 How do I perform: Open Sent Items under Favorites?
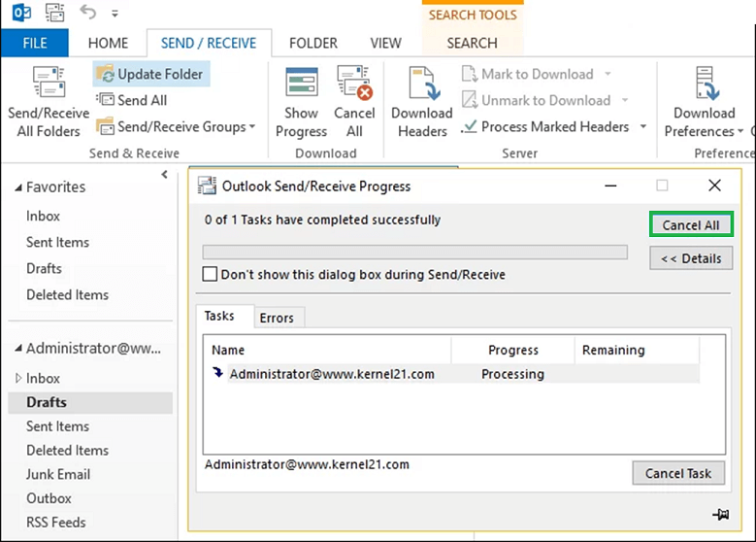57,242
